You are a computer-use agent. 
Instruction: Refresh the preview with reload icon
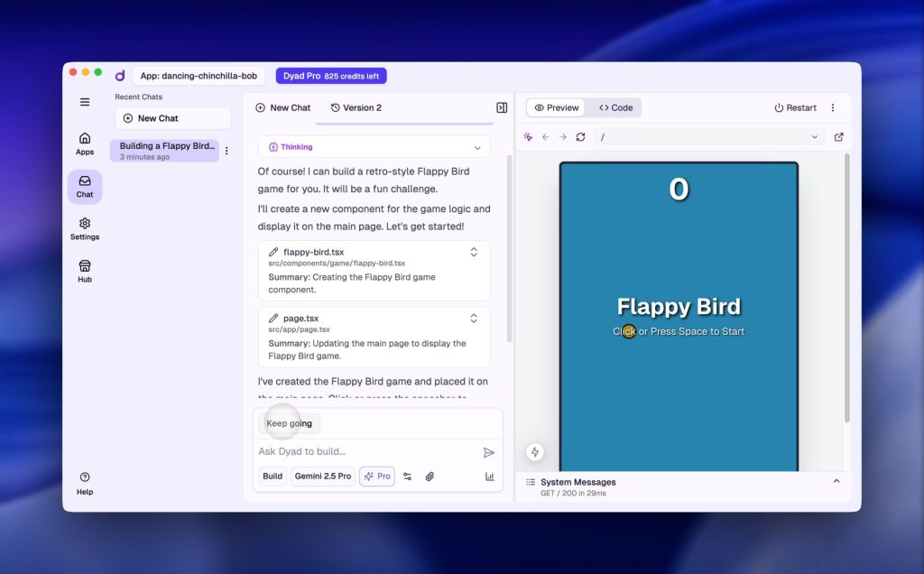point(580,137)
